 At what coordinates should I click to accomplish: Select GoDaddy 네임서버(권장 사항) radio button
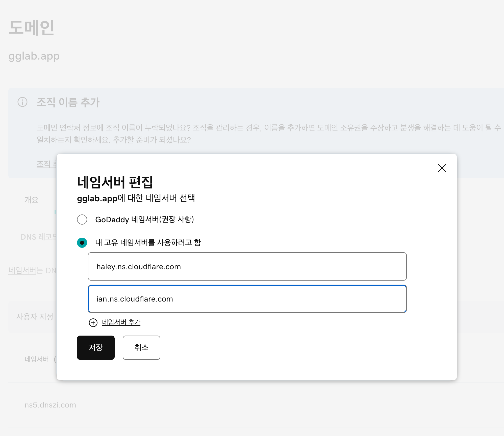coord(82,220)
